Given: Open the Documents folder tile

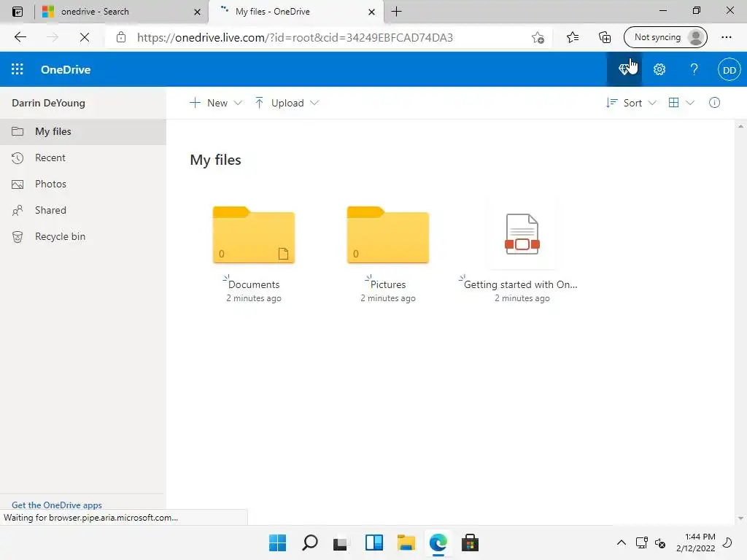Looking at the screenshot, I should point(253,234).
